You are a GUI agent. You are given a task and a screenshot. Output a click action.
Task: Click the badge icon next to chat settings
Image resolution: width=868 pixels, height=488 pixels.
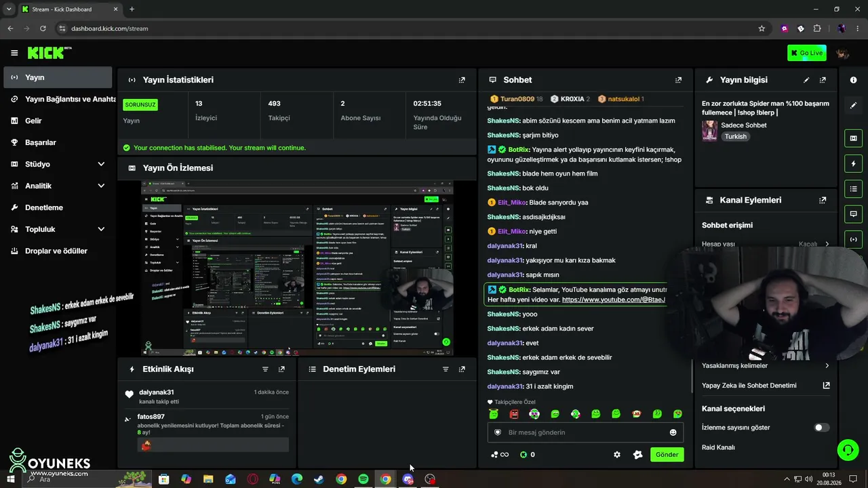(637, 455)
